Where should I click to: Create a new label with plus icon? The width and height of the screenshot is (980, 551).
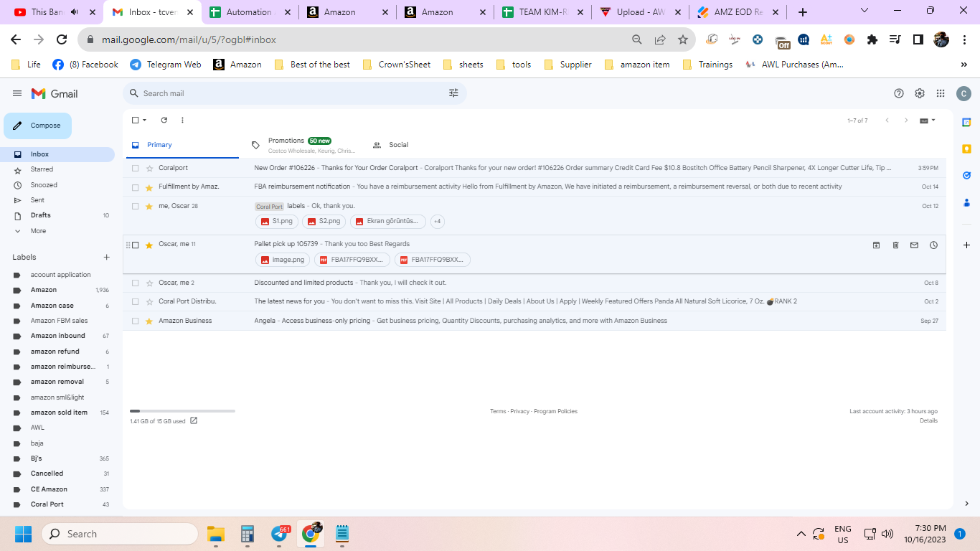pyautogui.click(x=107, y=257)
